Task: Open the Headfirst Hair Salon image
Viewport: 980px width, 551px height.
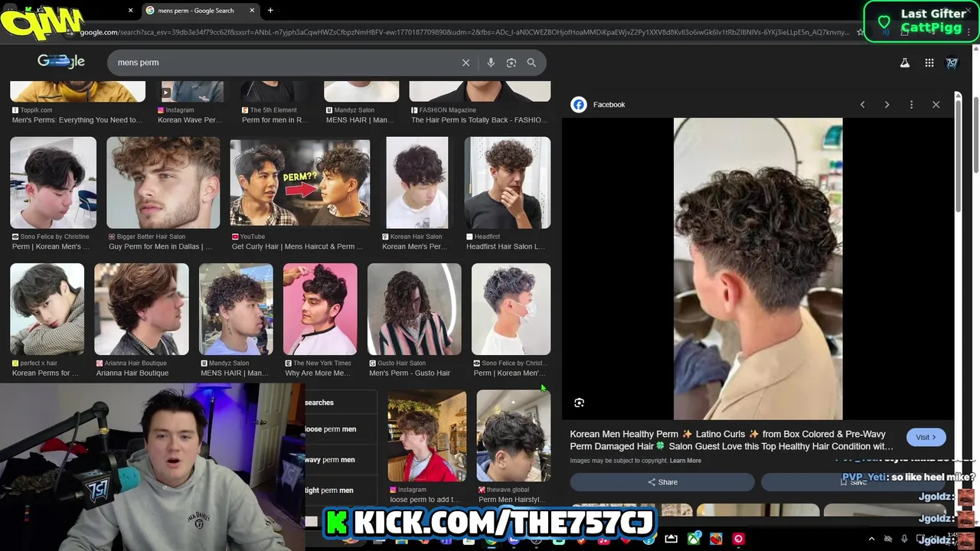Action: pos(508,182)
